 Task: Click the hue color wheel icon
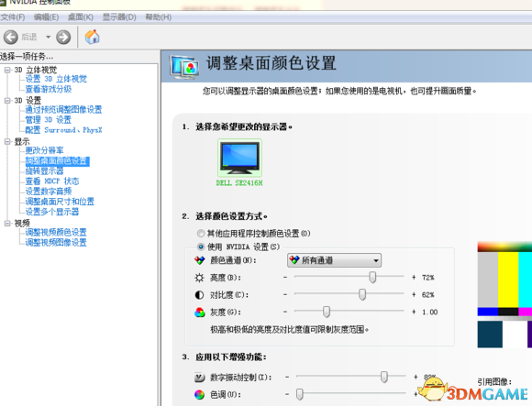click(199, 394)
